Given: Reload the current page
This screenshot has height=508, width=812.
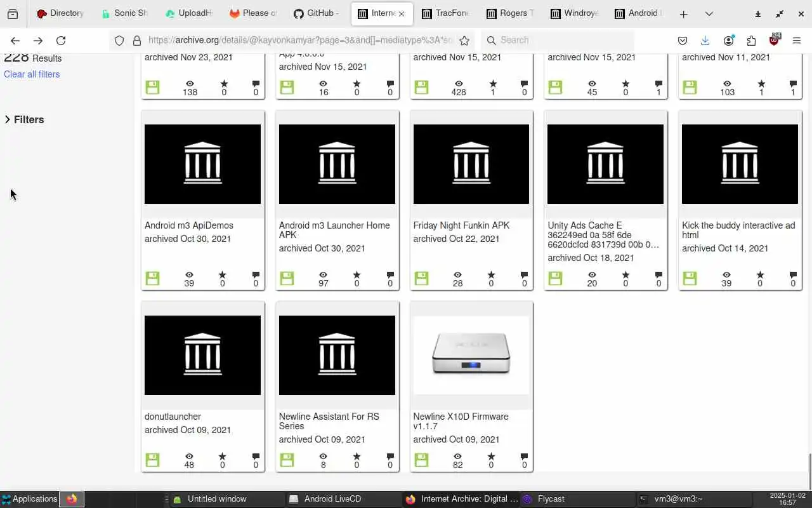Looking at the screenshot, I should [61, 41].
